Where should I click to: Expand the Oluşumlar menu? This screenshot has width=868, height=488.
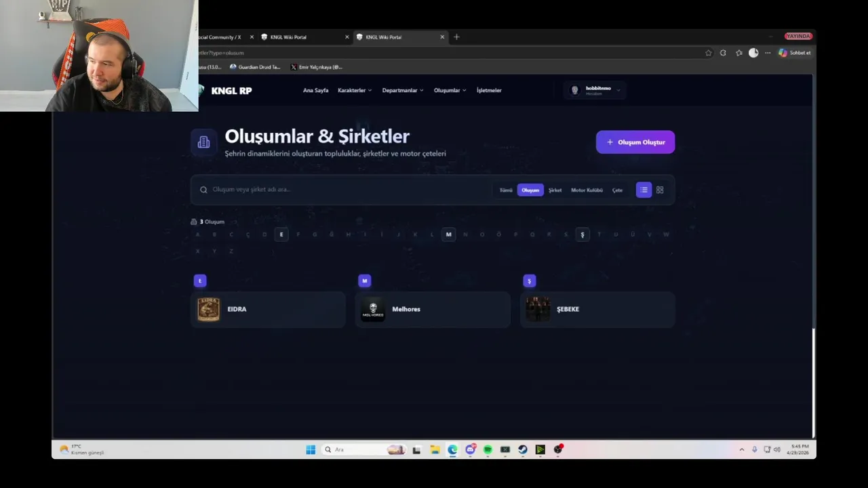tap(450, 90)
